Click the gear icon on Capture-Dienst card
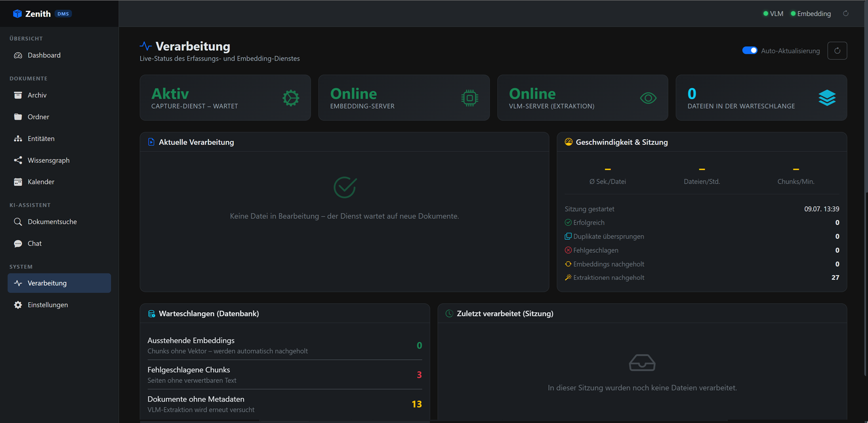This screenshot has height=423, width=868. (x=291, y=98)
